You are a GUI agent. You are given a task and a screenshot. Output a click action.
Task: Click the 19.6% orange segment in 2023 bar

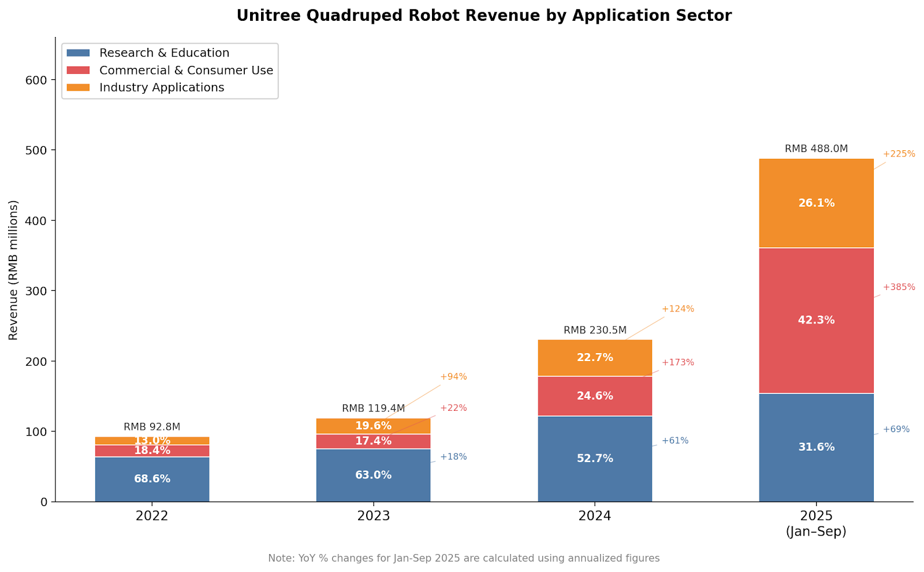[374, 426]
